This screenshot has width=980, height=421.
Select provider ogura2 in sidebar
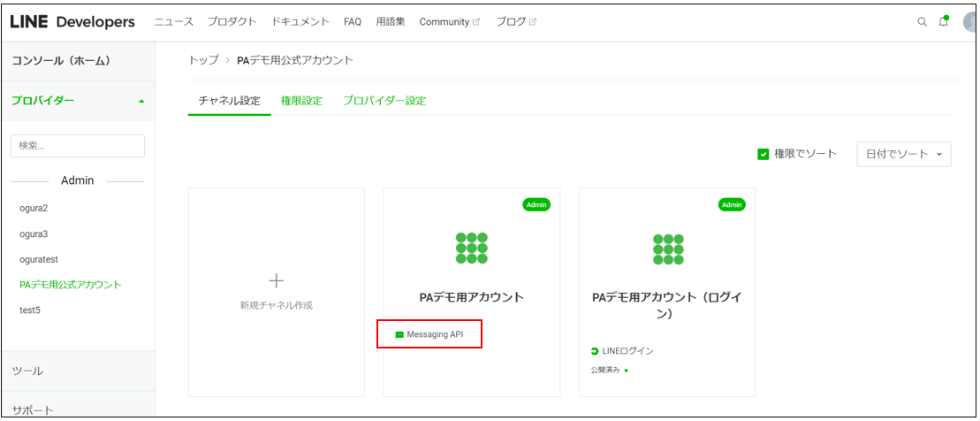coord(34,209)
